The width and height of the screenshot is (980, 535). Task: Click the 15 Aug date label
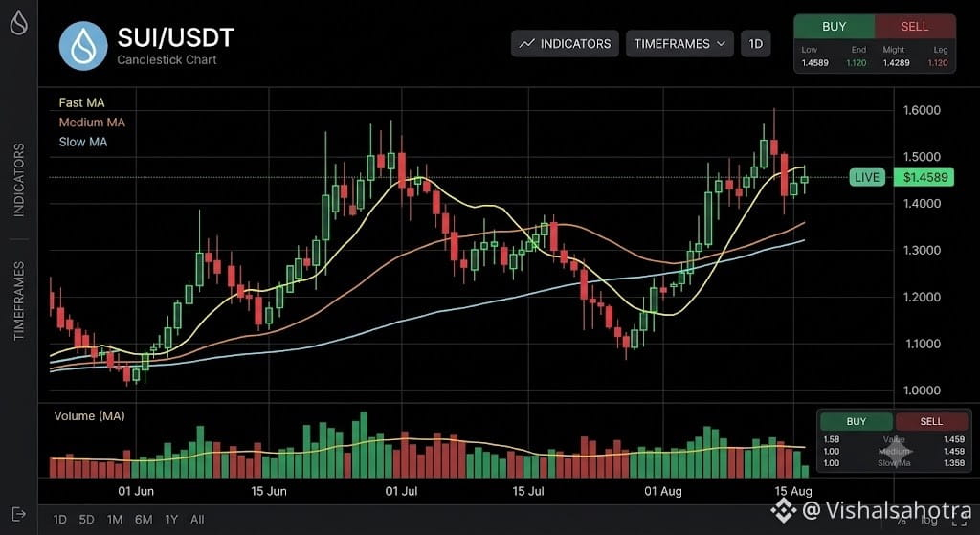coord(793,491)
